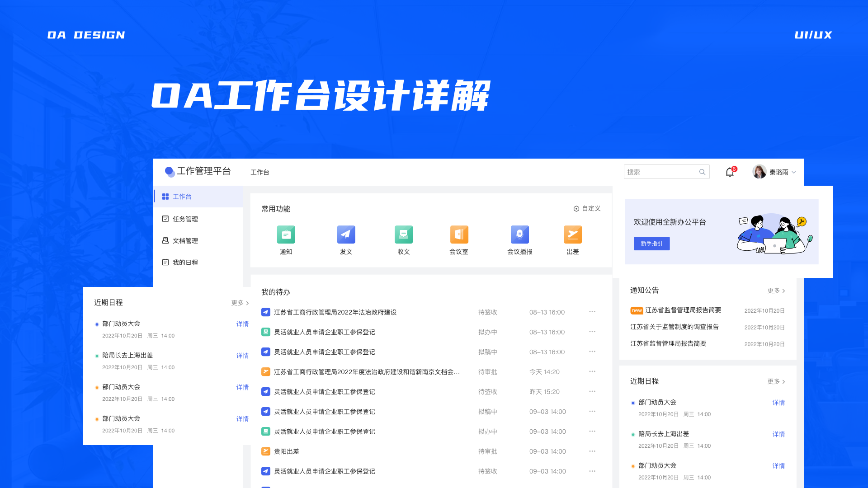Open the 通知 notification function icon
The width and height of the screenshot is (868, 488).
(286, 235)
